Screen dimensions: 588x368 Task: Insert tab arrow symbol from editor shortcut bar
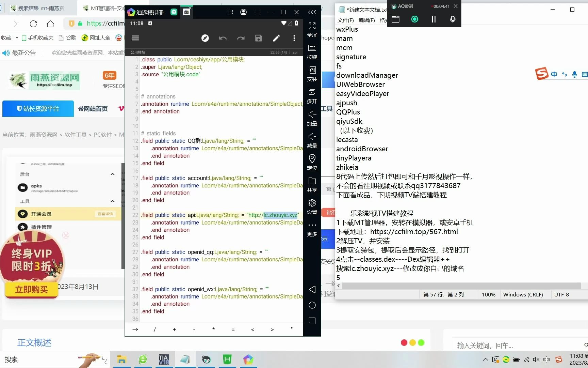click(x=135, y=329)
